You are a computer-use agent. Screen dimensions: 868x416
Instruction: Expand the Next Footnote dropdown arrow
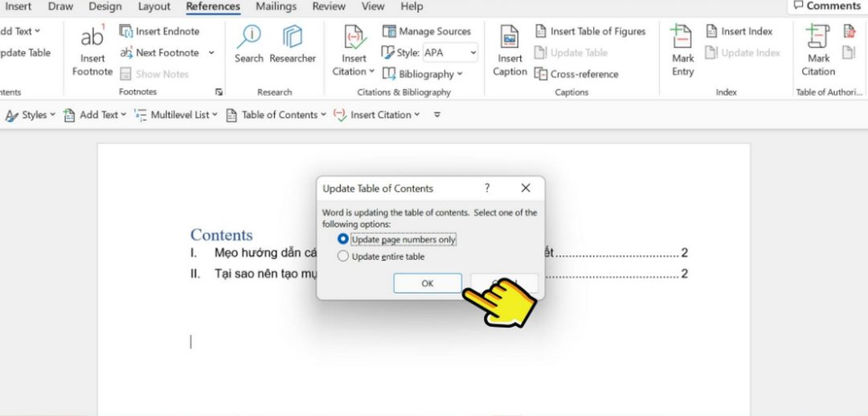(211, 52)
